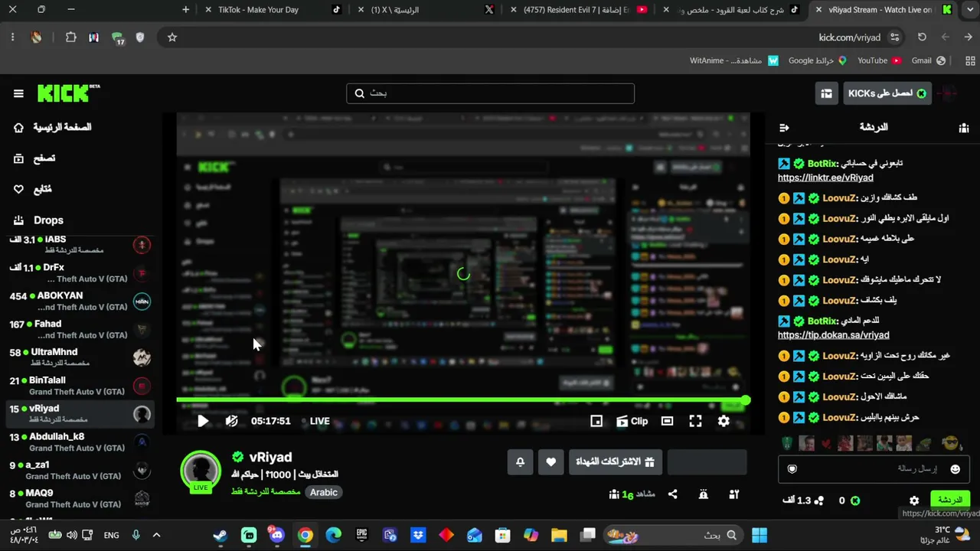
Task: Show hidden system tray icons chevron
Action: point(156,536)
